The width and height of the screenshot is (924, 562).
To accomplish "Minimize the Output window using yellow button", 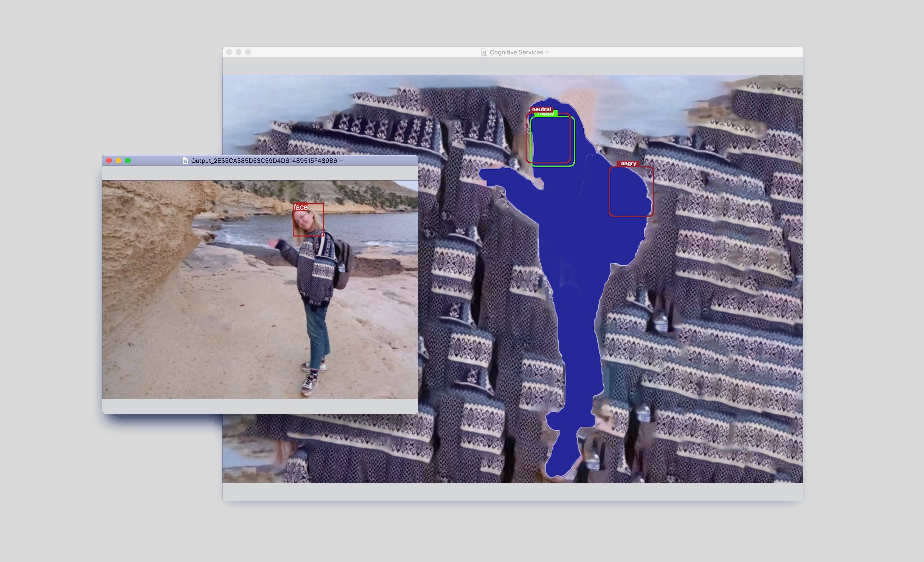I will pyautogui.click(x=118, y=161).
